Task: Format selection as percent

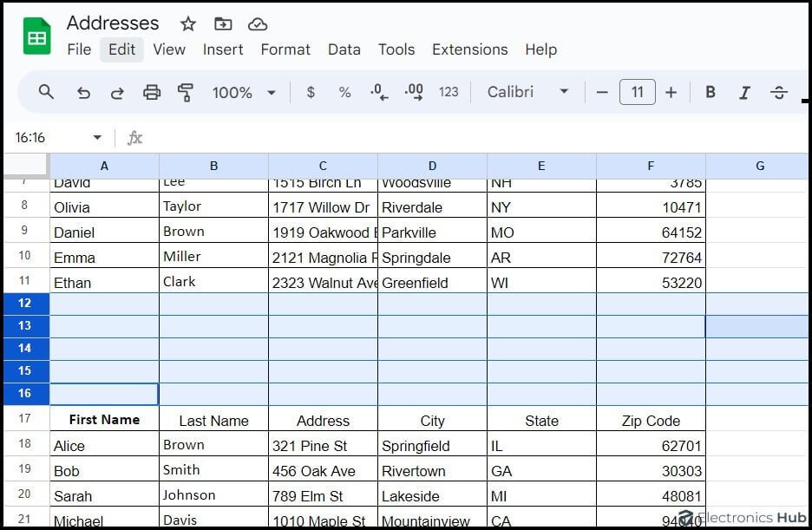Action: pos(344,91)
